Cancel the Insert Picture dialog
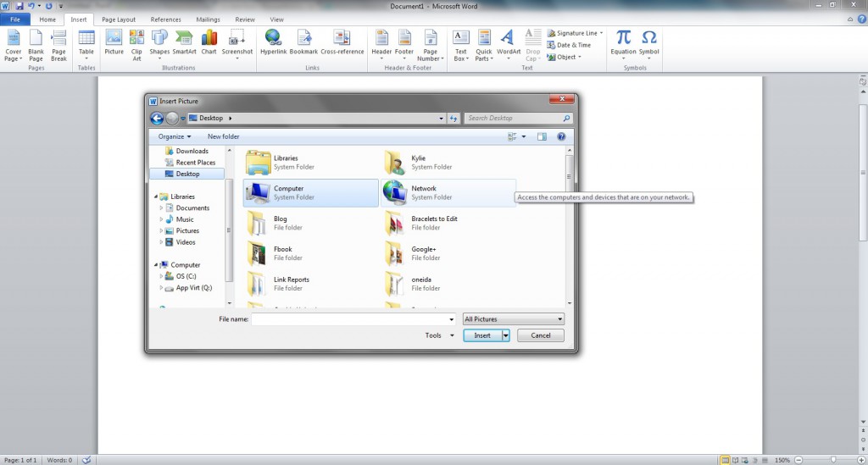The height and width of the screenshot is (465, 868). [x=541, y=335]
